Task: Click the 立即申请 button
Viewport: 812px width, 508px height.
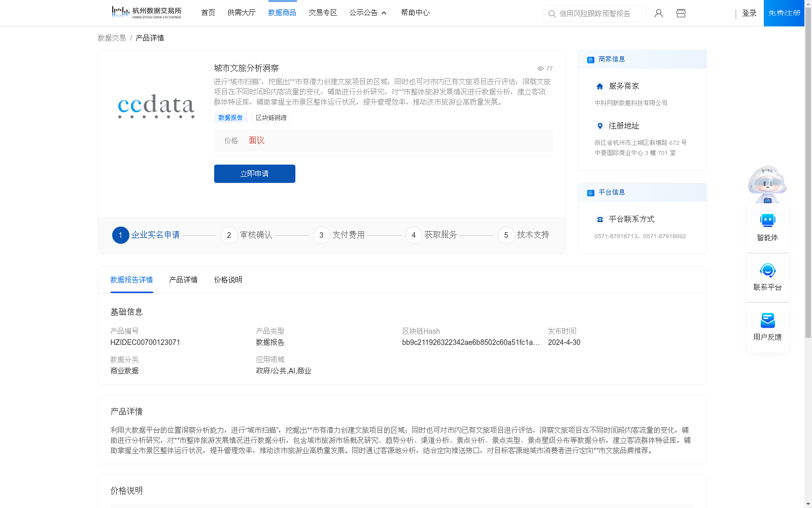Action: [x=255, y=174]
